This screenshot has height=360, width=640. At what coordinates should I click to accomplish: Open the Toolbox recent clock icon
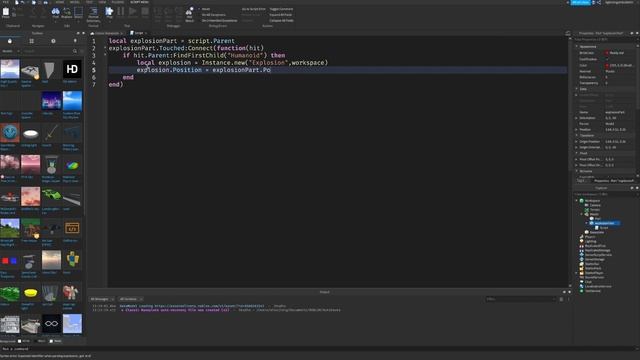53,41
